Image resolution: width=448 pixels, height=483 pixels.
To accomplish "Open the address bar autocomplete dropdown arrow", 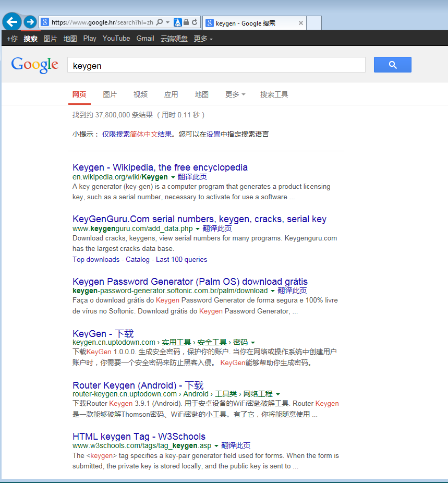I will tap(168, 22).
